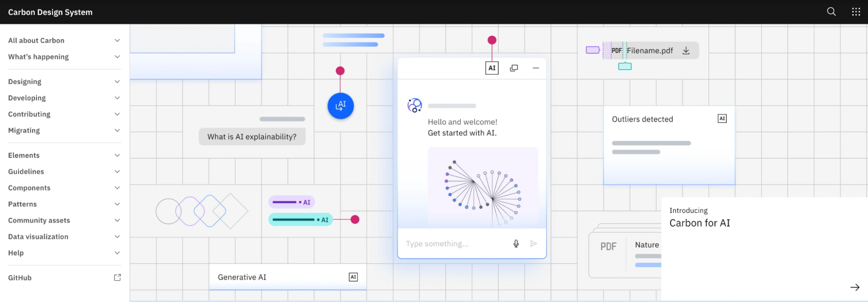Image resolution: width=868 pixels, height=302 pixels.
Task: Click the AI label on Generative AI tile
Action: pos(353,277)
